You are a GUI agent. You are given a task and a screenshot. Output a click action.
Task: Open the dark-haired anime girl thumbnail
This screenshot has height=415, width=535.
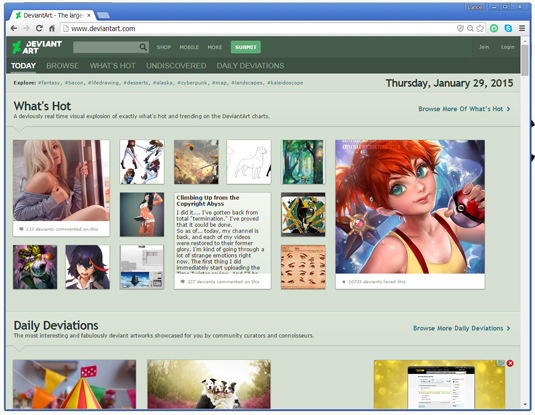pyautogui.click(x=88, y=267)
